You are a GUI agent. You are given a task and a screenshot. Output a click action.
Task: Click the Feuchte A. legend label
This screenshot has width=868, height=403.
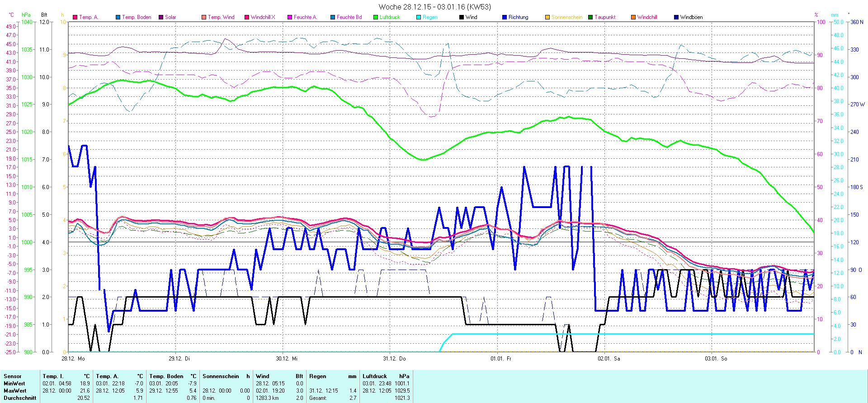point(305,17)
